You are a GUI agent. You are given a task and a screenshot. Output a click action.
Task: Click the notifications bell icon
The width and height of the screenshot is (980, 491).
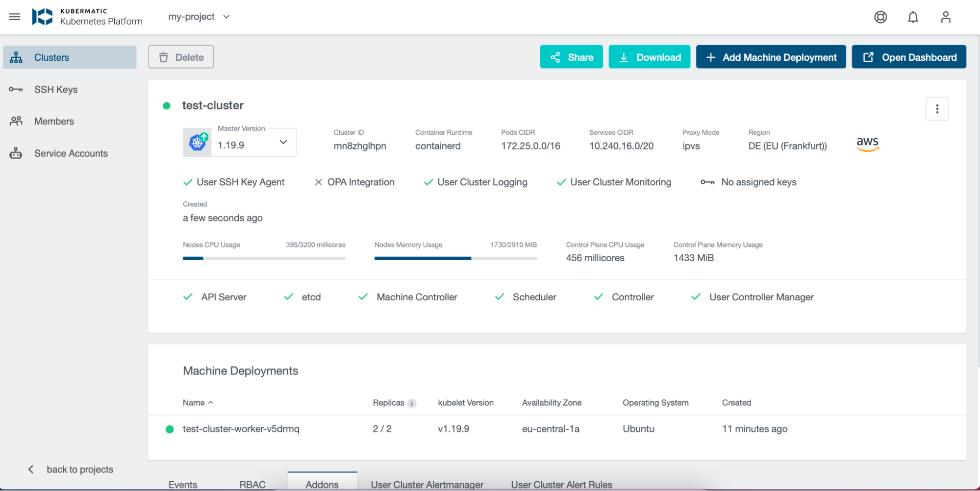(913, 17)
